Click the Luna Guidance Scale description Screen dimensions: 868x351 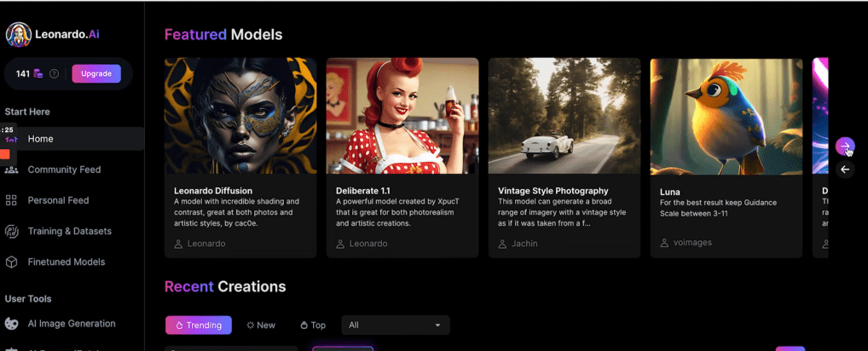click(x=719, y=208)
